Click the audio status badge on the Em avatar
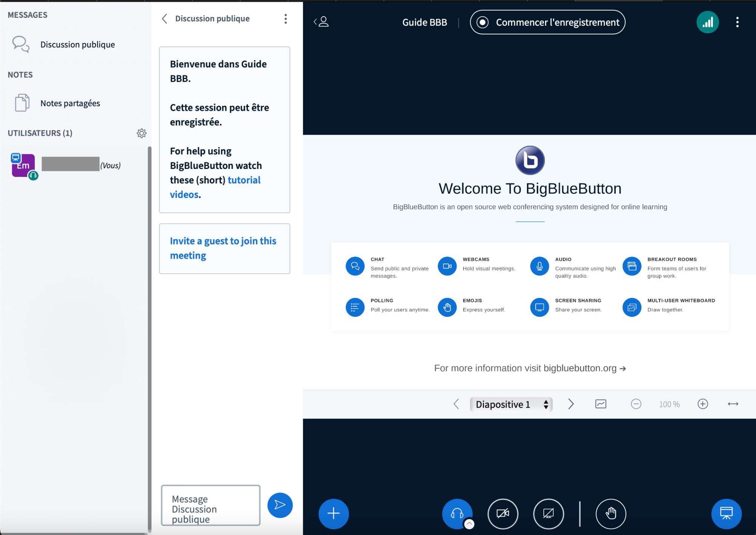Viewport: 756px width, 535px height. [x=33, y=175]
